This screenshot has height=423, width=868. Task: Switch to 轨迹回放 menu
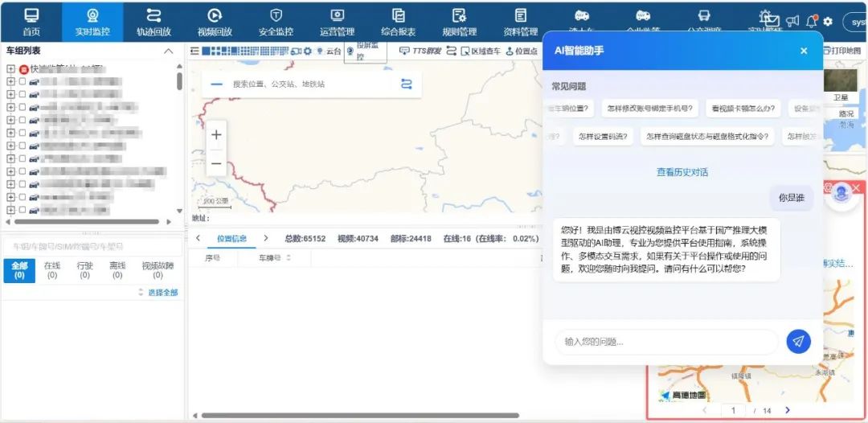coord(153,22)
